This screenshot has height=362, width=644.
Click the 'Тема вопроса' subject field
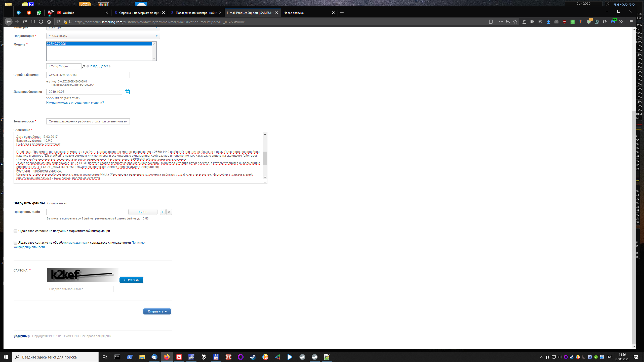click(x=88, y=121)
